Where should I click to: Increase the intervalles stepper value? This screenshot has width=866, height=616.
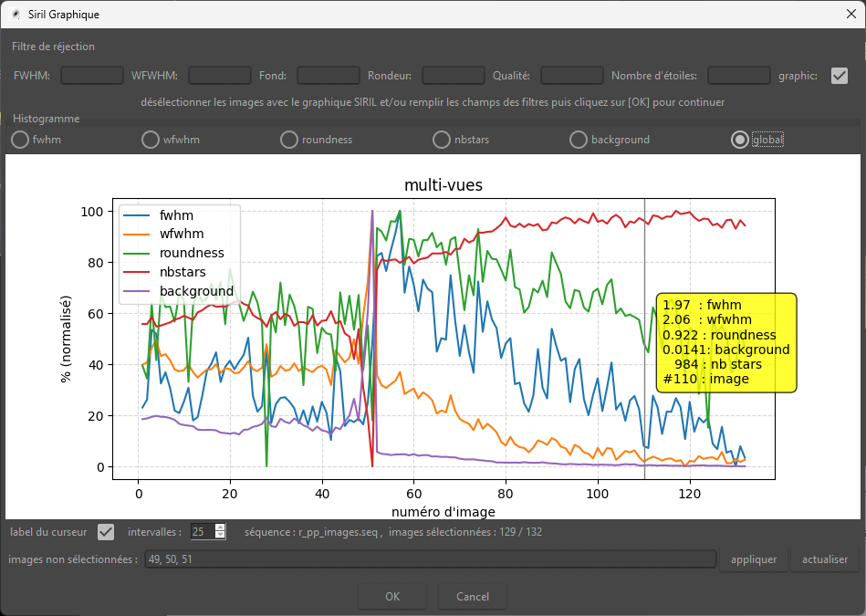(x=220, y=527)
